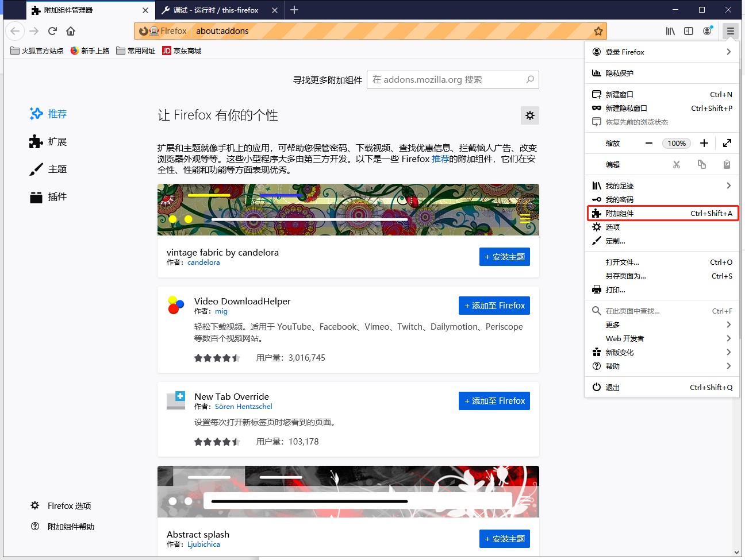Open the library bookshelf toolbar icon
Screen dimensions: 745x560
pos(670,31)
